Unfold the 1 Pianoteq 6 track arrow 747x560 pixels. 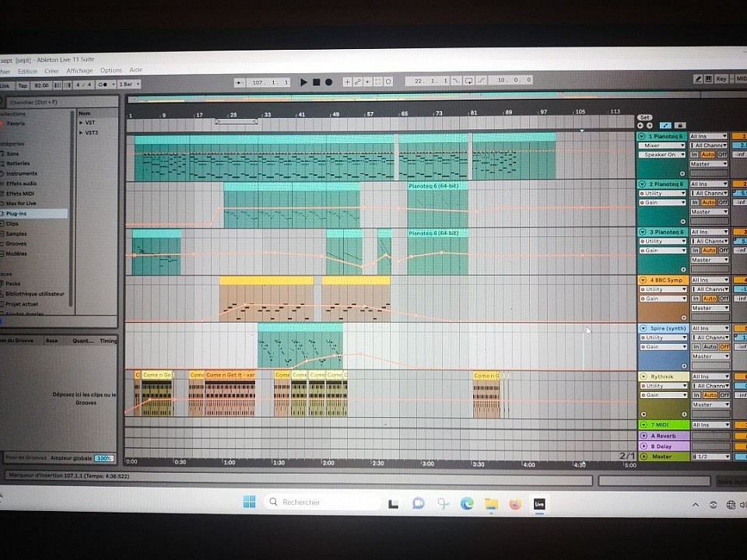pyautogui.click(x=643, y=136)
